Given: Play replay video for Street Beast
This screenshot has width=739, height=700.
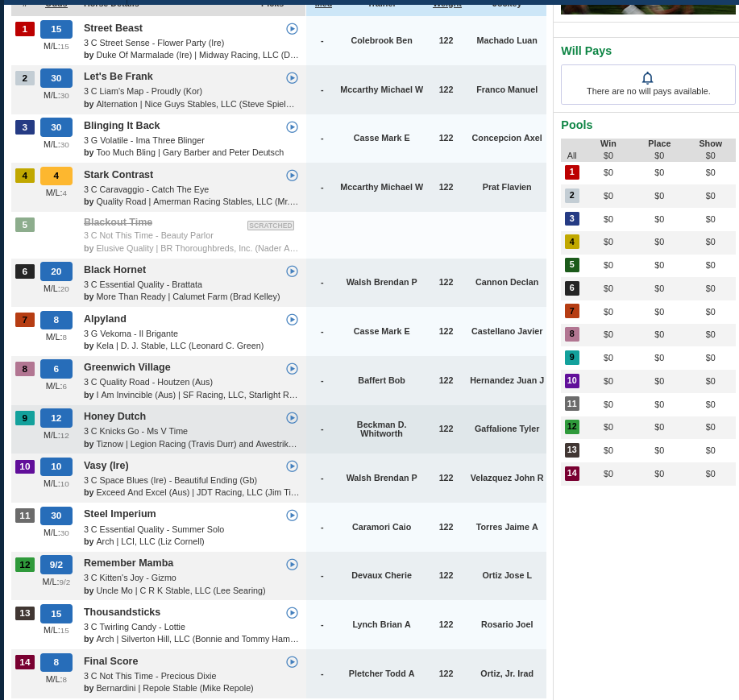Looking at the screenshot, I should [x=293, y=29].
